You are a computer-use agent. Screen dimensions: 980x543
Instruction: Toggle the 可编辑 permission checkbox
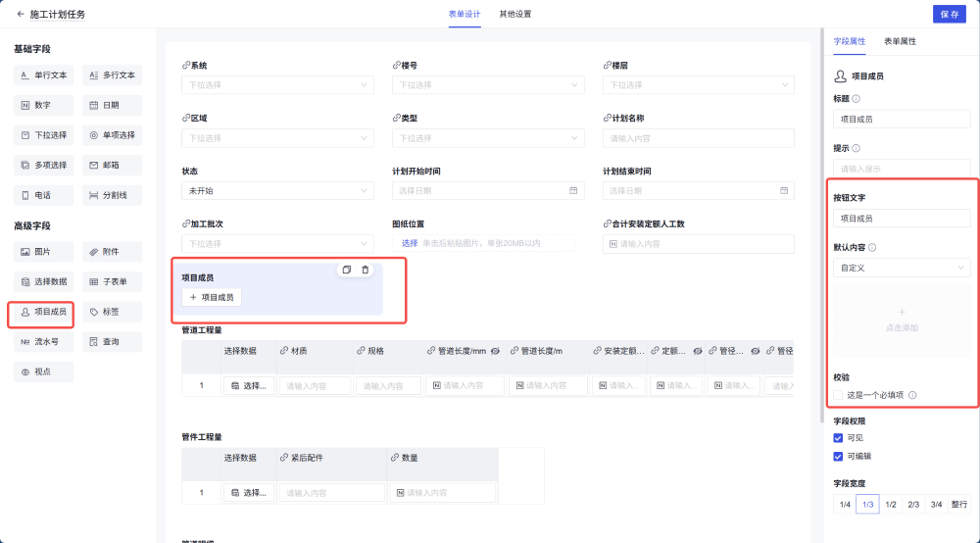(x=838, y=456)
